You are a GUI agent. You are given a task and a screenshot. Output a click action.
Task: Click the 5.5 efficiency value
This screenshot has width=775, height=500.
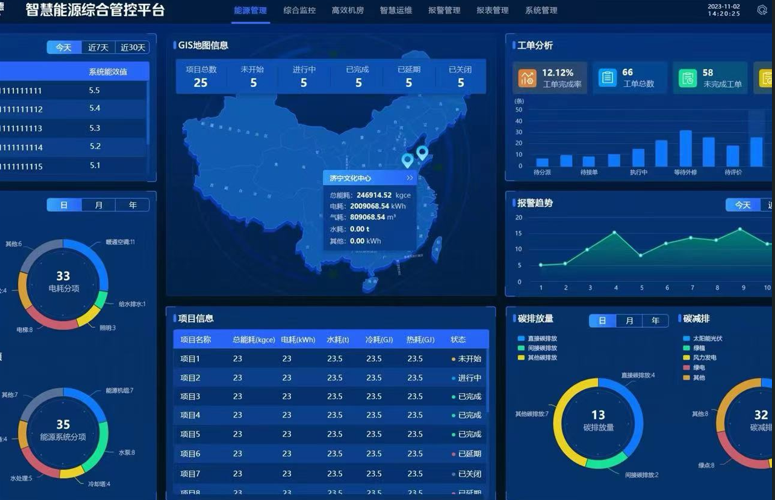click(94, 90)
